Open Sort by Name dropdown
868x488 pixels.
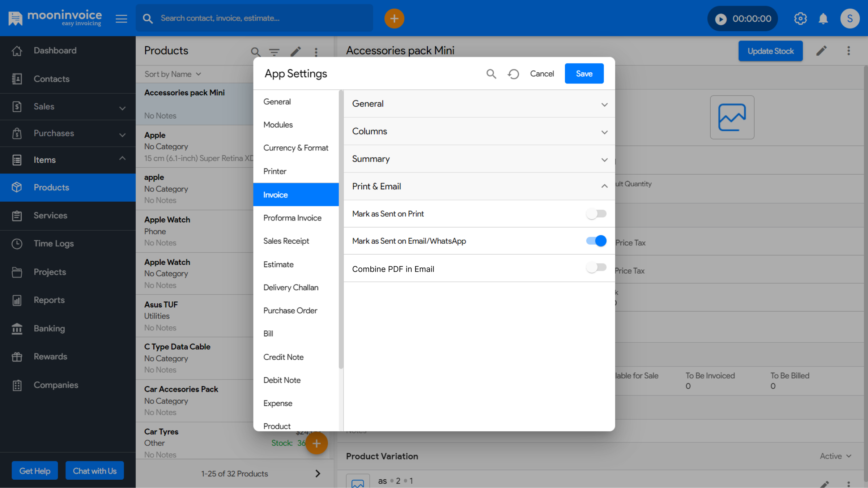click(x=173, y=74)
